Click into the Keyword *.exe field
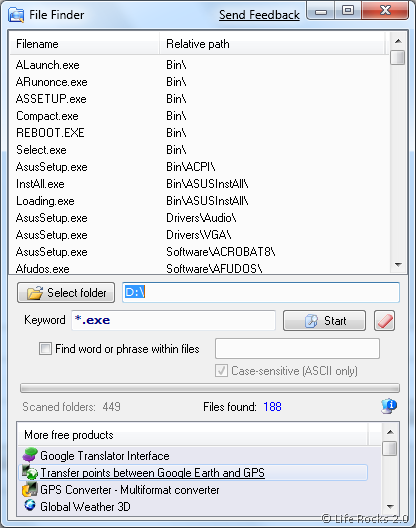416x528 pixels. (173, 320)
